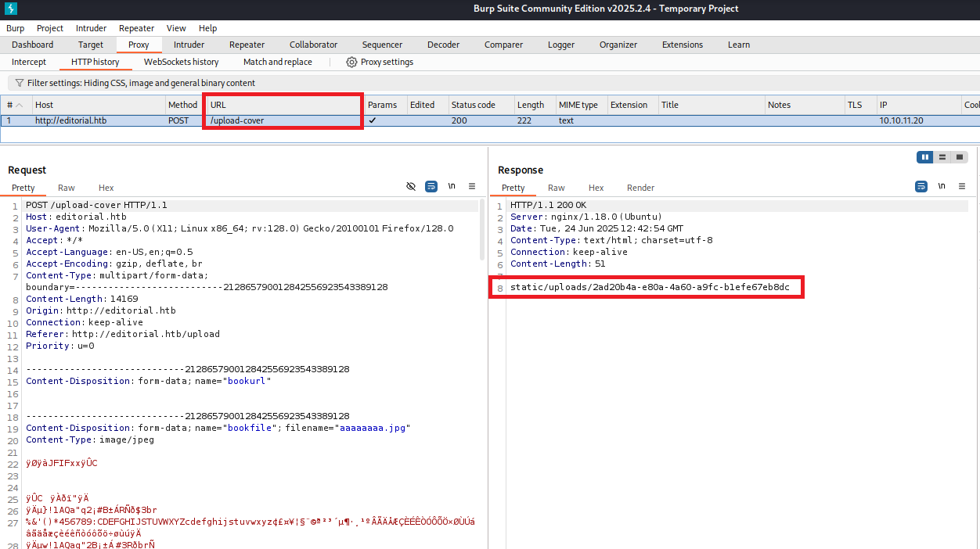Image resolution: width=980 pixels, height=549 pixels.
Task: Open the WebSockets history sub-tab
Action: point(181,62)
